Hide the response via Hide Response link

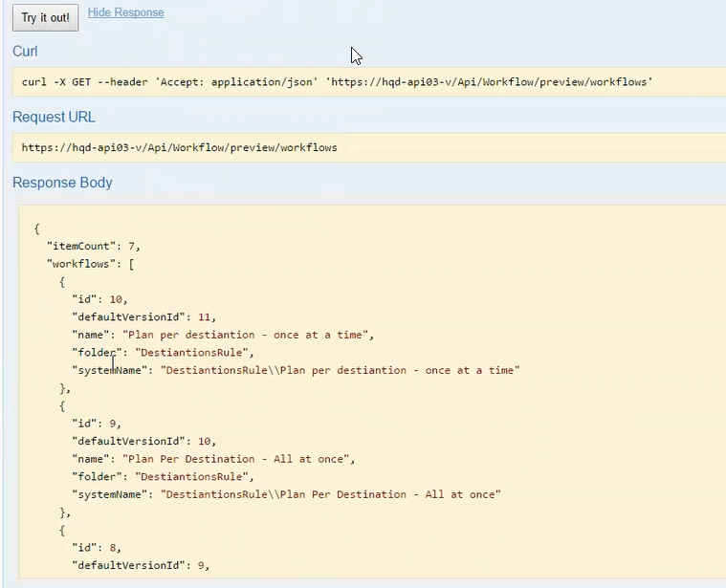tap(125, 12)
